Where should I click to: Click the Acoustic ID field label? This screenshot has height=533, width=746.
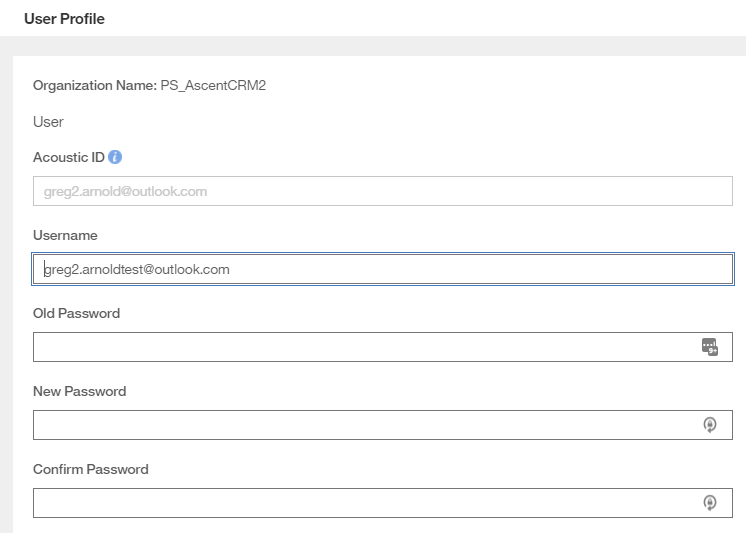pyautogui.click(x=68, y=157)
